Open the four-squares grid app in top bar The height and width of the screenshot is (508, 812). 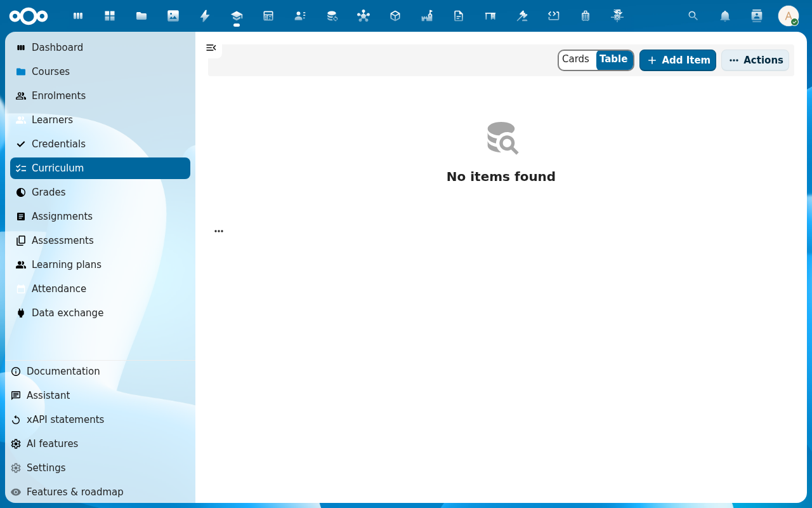[x=110, y=16]
